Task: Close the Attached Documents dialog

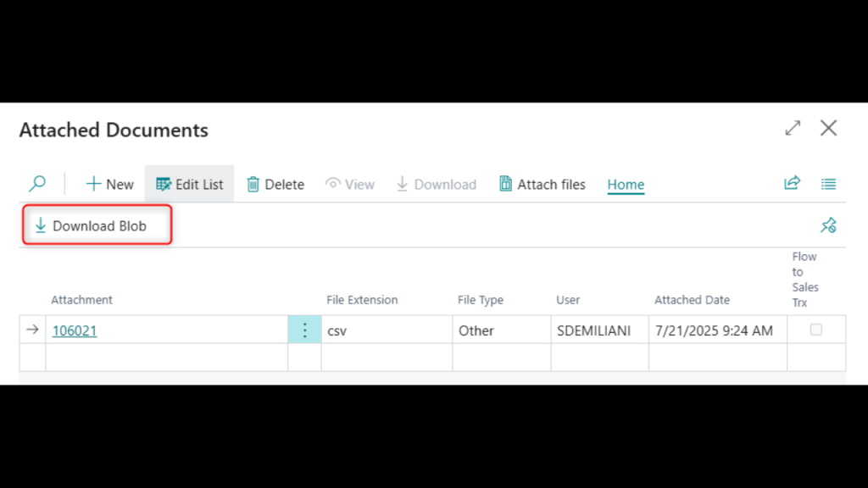Action: point(828,128)
